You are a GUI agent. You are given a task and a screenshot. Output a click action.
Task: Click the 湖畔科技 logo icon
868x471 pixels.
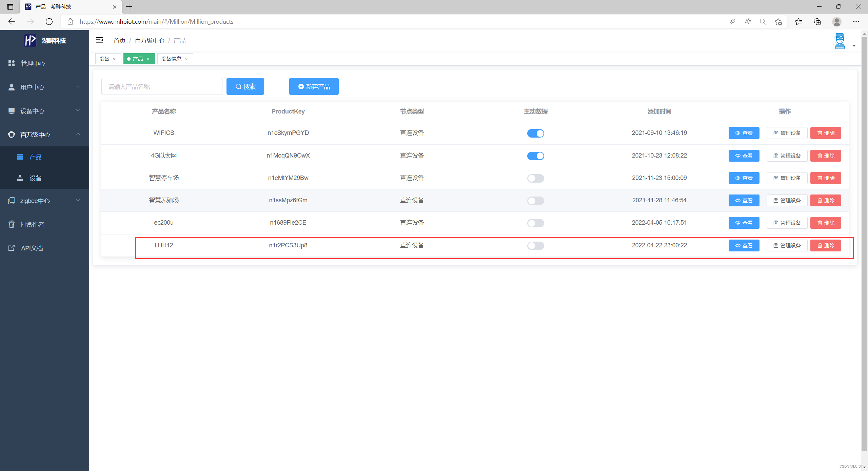[x=30, y=40]
